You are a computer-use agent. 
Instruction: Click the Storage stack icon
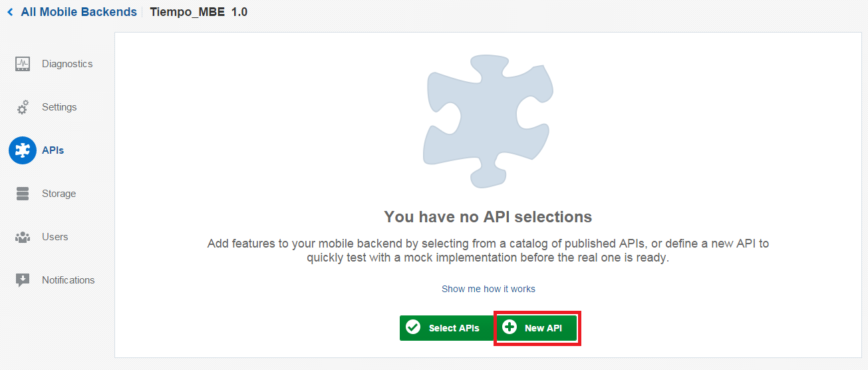pyautogui.click(x=23, y=194)
